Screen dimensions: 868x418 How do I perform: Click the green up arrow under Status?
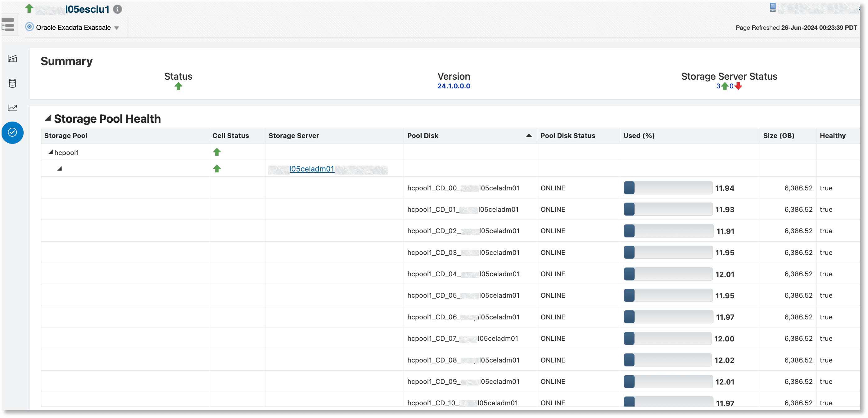(x=178, y=87)
